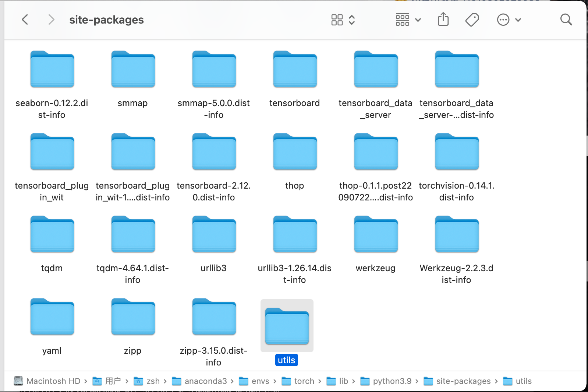The height and width of the screenshot is (392, 588).
Task: Select the thop-0.1.1.post22090722 dist-info folder
Action: [376, 152]
